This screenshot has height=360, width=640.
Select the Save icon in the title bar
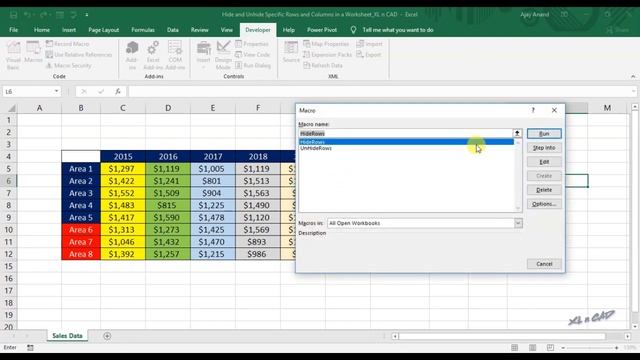13,15
